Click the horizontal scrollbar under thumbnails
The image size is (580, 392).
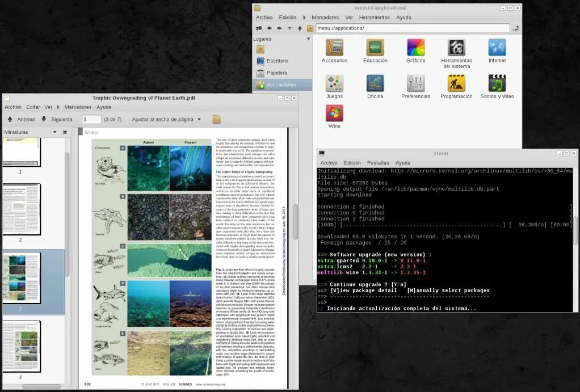click(x=41, y=386)
